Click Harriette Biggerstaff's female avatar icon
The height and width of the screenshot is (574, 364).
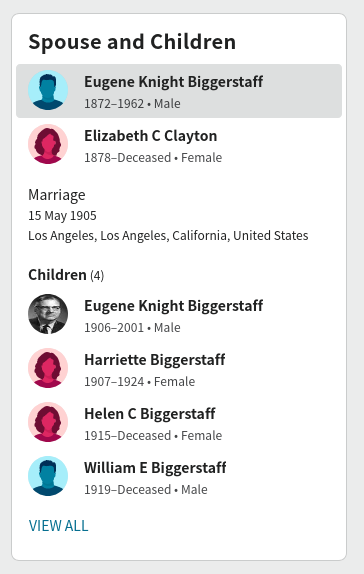point(48,368)
